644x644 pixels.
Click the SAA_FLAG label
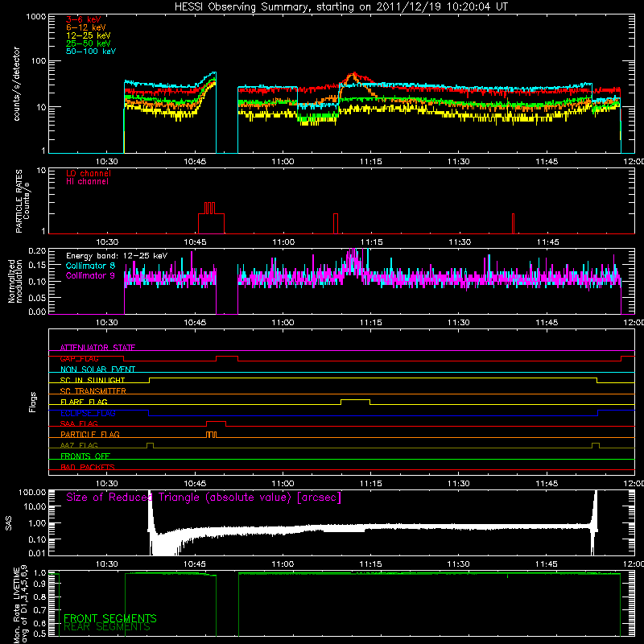pos(79,423)
